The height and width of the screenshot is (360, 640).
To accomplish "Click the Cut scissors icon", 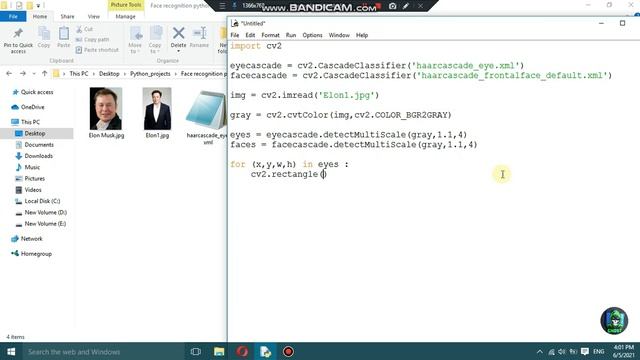I will coord(79,29).
